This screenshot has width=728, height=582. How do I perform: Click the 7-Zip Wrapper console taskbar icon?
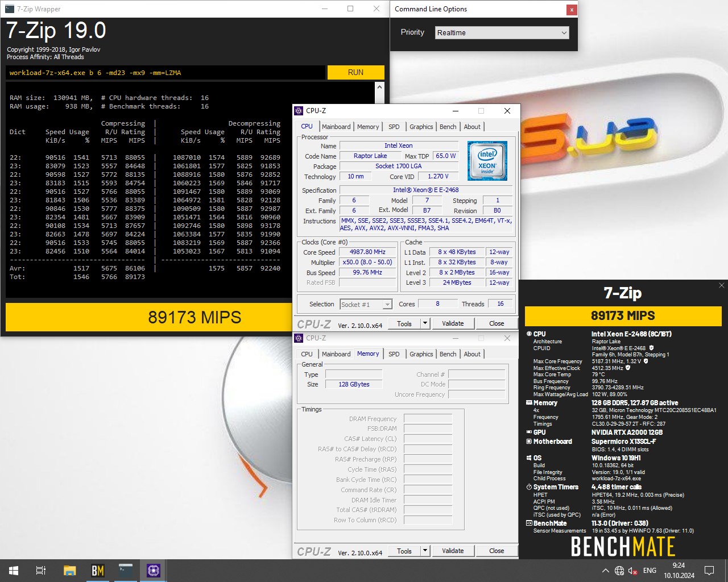coord(126,571)
